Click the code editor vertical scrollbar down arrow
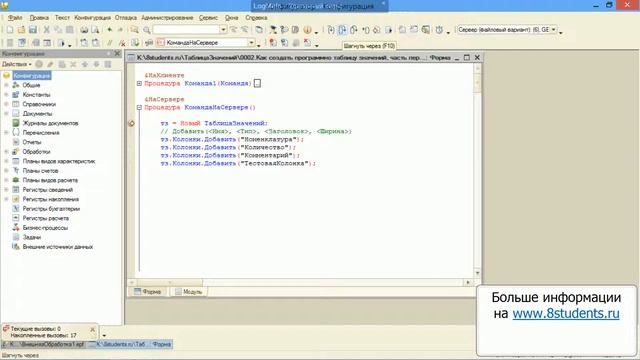The width and height of the screenshot is (640, 360). pos(477,273)
